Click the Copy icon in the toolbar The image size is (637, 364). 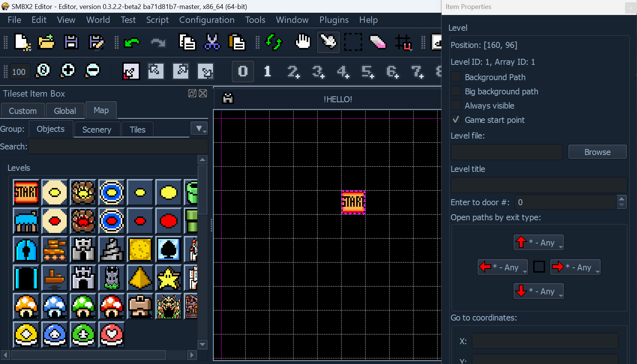(x=187, y=42)
